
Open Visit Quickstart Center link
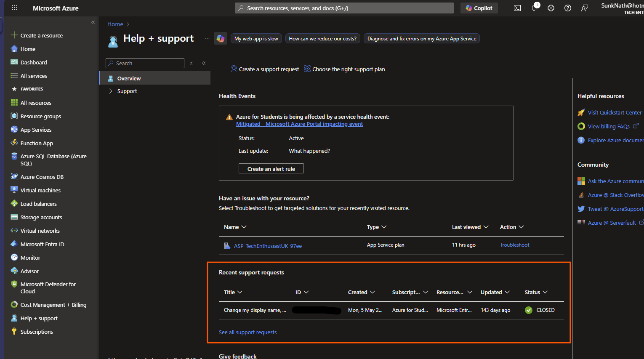point(615,112)
